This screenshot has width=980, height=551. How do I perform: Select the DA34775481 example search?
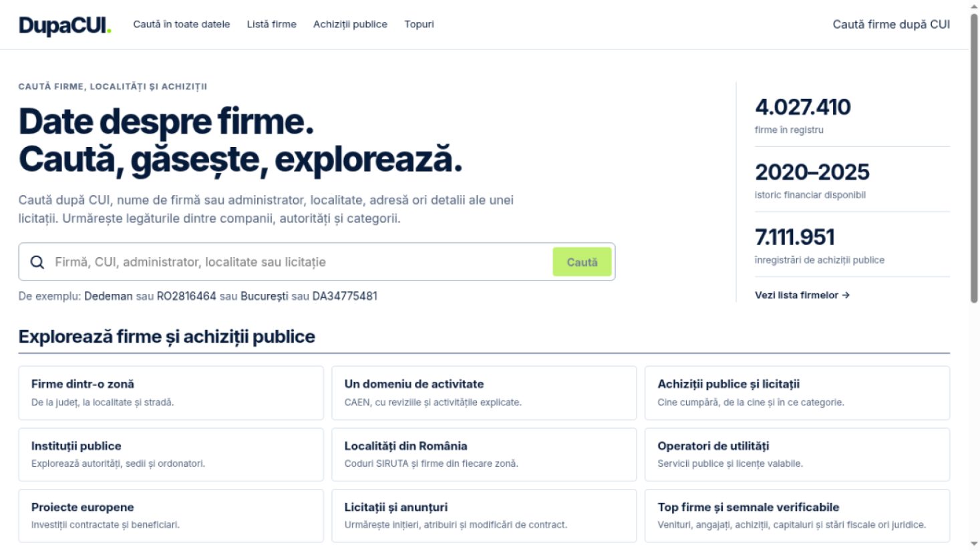pyautogui.click(x=345, y=296)
